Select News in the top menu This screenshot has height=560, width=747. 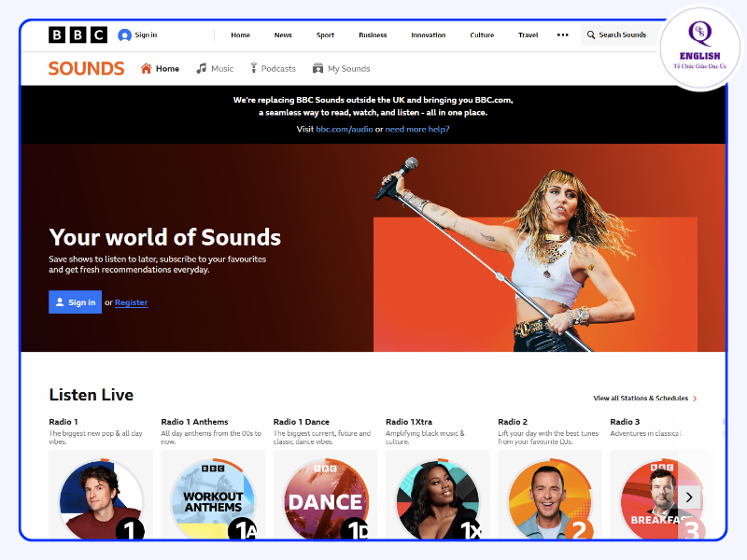coord(283,35)
